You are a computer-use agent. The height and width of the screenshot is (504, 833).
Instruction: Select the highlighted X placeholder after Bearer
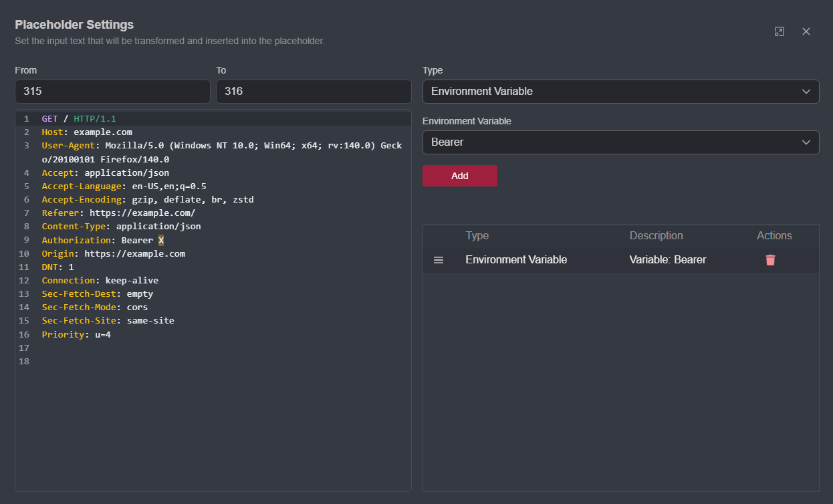pyautogui.click(x=160, y=240)
